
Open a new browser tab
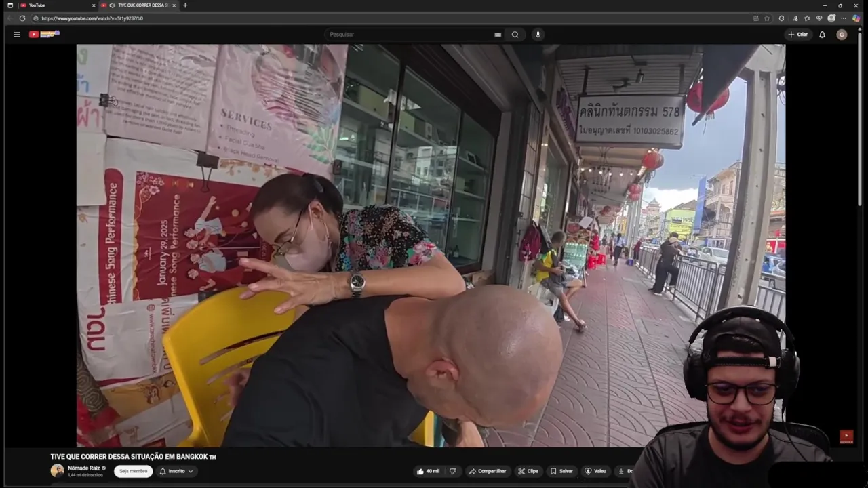click(185, 5)
